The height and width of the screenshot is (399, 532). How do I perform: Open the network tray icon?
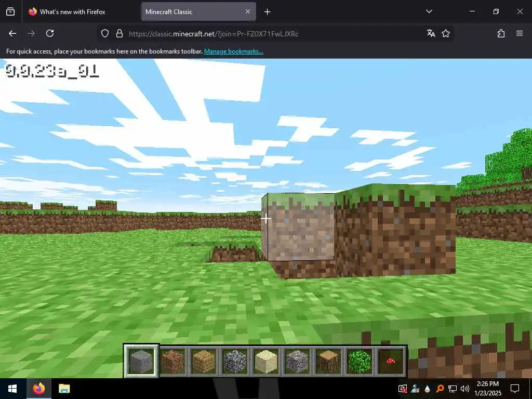tap(453, 389)
